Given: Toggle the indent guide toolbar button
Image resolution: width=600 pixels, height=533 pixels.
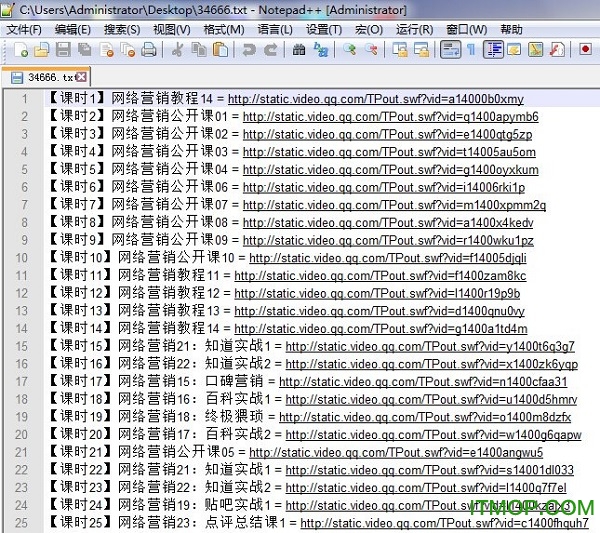Looking at the screenshot, I should (x=493, y=50).
